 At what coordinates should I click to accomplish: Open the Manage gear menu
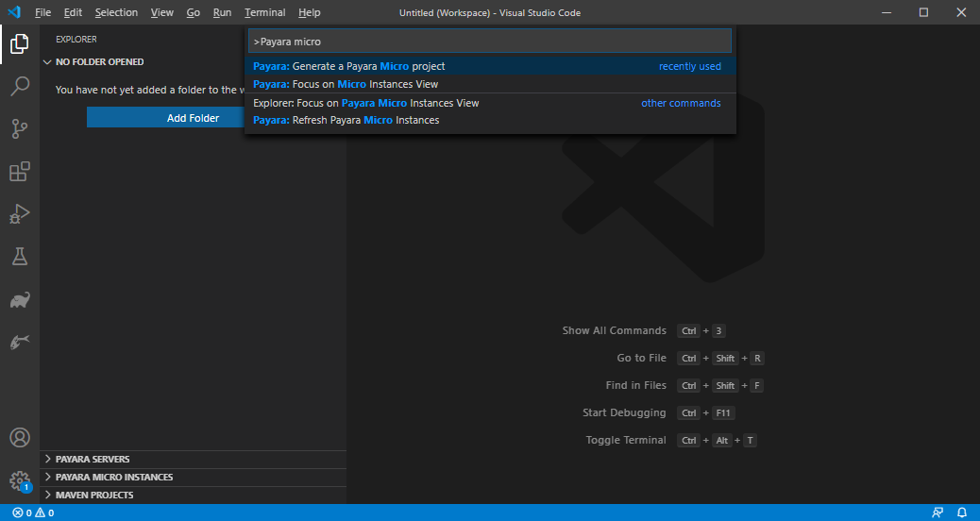[19, 480]
